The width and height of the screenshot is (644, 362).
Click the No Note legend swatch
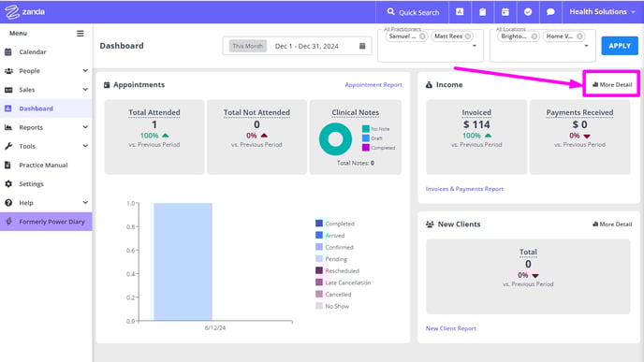pyautogui.click(x=366, y=129)
